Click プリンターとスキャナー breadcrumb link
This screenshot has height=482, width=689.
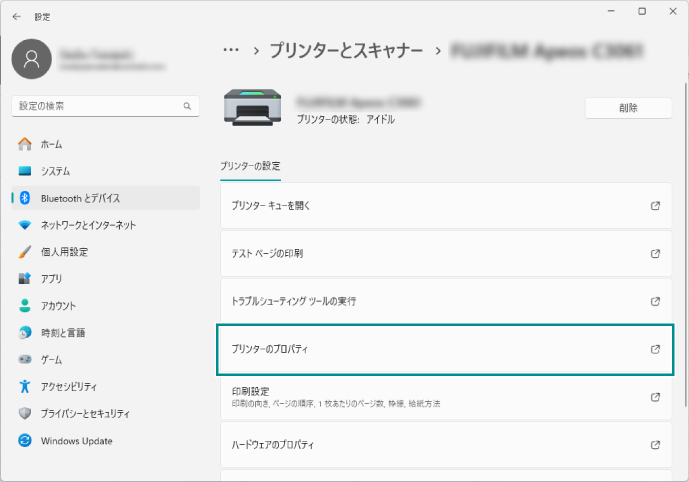coord(347,49)
